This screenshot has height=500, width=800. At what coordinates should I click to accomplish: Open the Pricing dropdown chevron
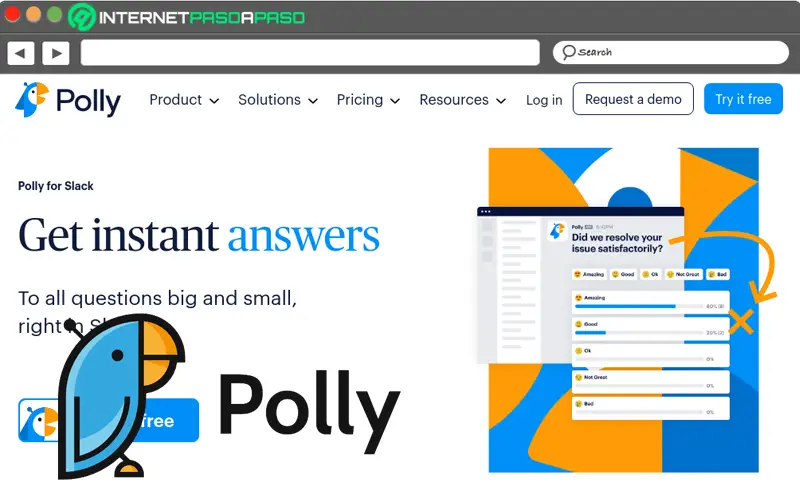(395, 101)
